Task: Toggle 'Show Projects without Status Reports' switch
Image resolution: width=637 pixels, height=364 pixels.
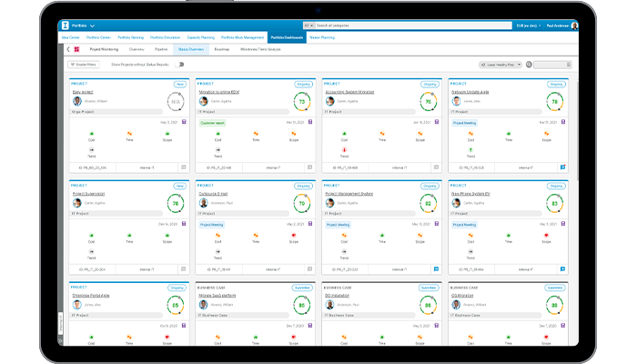Action: (x=179, y=65)
